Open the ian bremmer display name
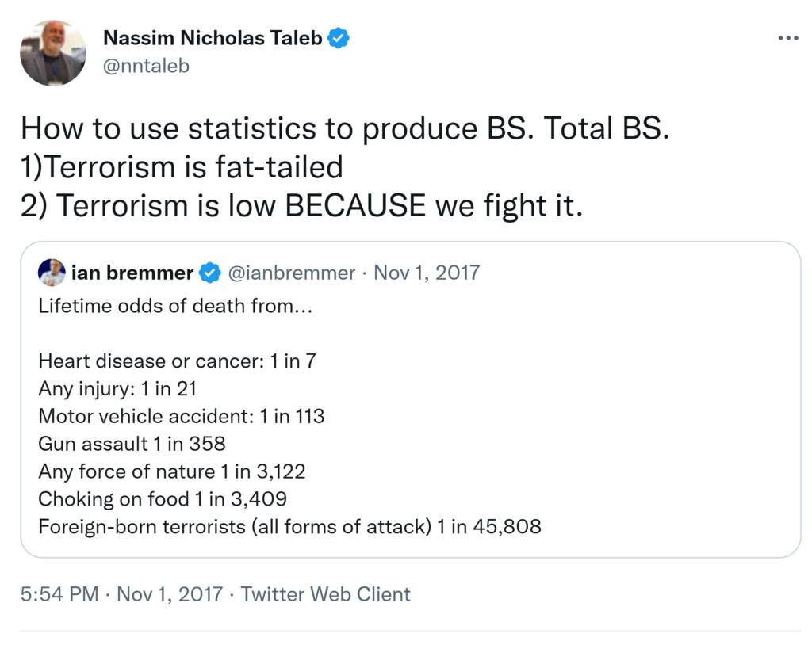The image size is (812, 645). tap(132, 273)
